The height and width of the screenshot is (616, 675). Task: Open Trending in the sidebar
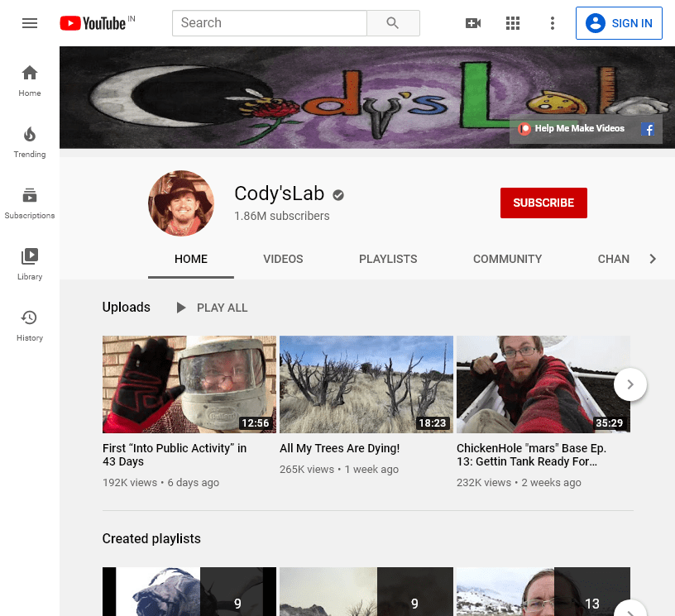coord(30,142)
